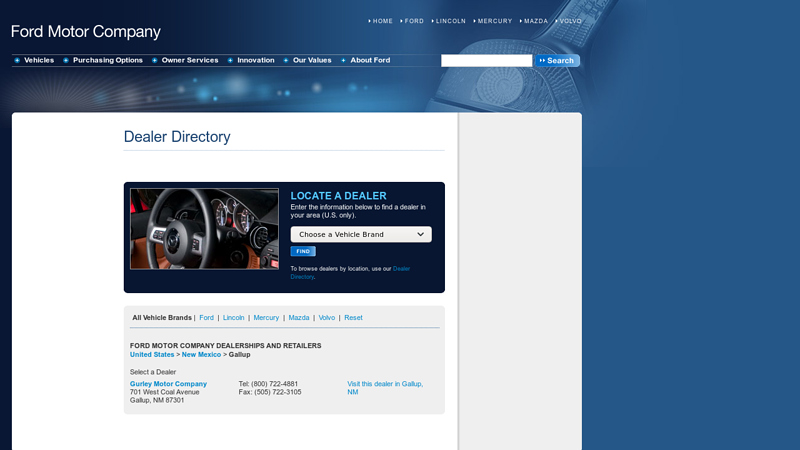Click Reset to clear brand filter
Image resolution: width=800 pixels, height=450 pixels.
coord(353,318)
